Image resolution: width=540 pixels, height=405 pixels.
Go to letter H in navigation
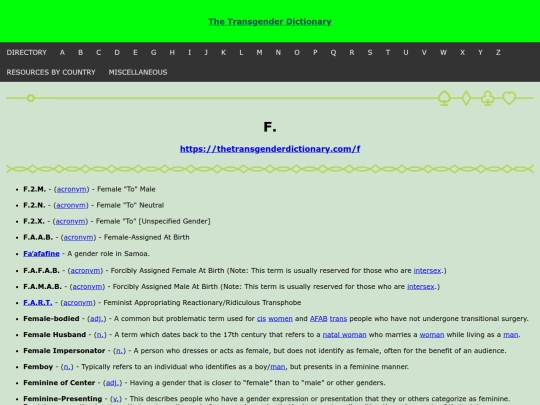click(x=172, y=52)
